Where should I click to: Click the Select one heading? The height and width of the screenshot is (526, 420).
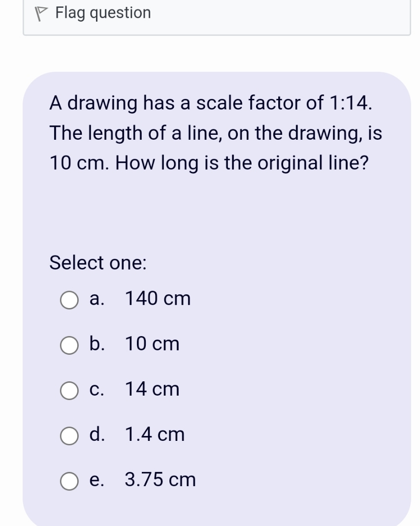(x=97, y=263)
